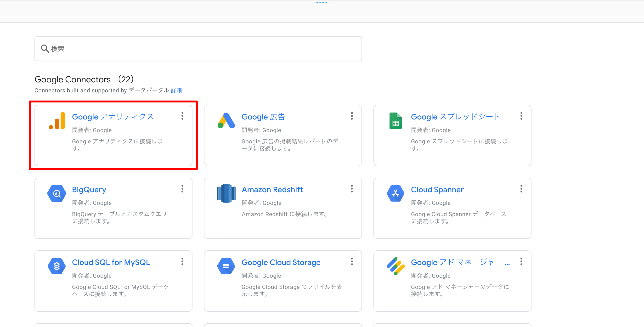Click 開発者: Google in Cloud SQL for MySQL card
The width and height of the screenshot is (644, 327).
[x=92, y=276]
